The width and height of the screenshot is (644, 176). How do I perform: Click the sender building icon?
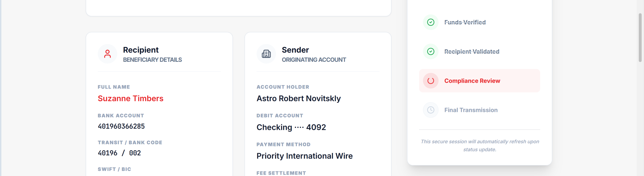pyautogui.click(x=266, y=54)
